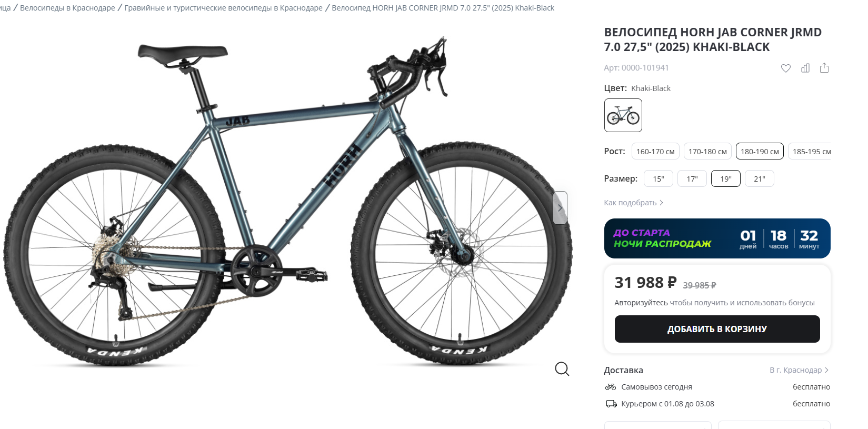
Task: Add bike to favorites with heart icon
Action: tap(785, 68)
